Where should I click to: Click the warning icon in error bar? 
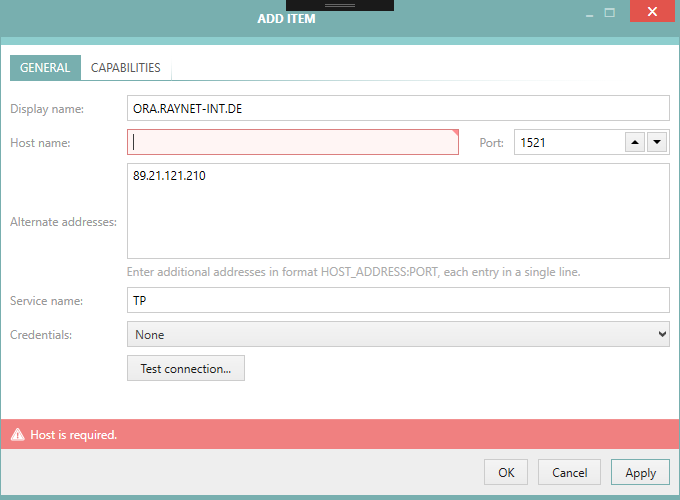click(x=17, y=435)
